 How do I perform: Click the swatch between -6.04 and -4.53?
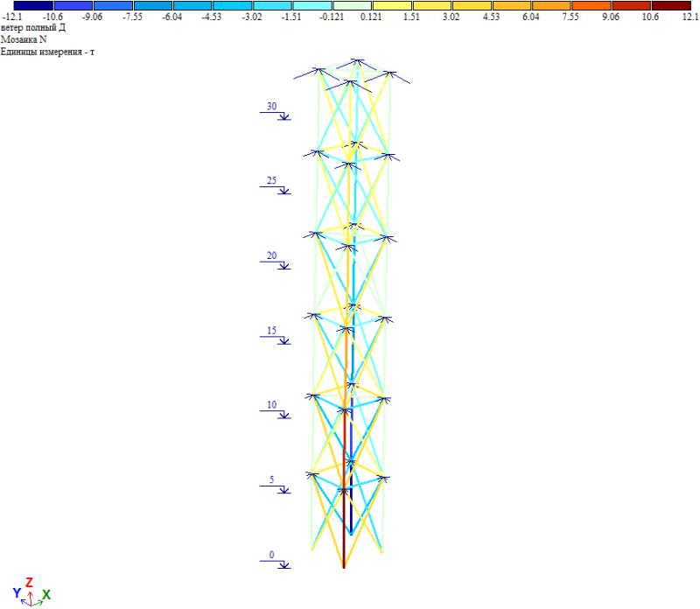192,6
